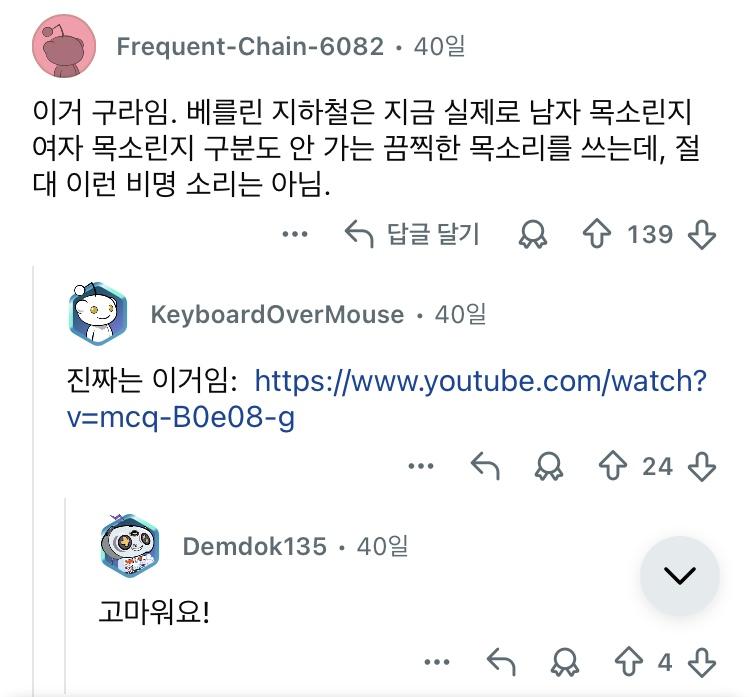
Task: Upvote the Frequent-Chain-6082 comment
Action: [596, 234]
